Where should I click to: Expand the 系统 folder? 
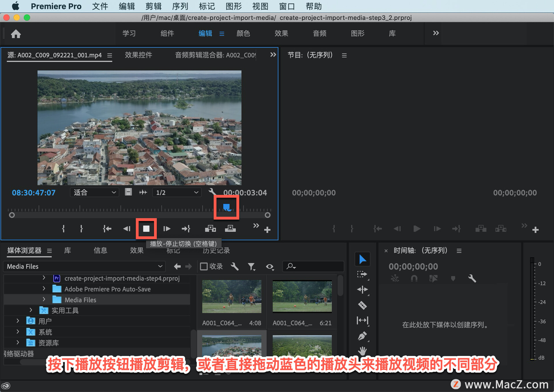click(x=18, y=332)
